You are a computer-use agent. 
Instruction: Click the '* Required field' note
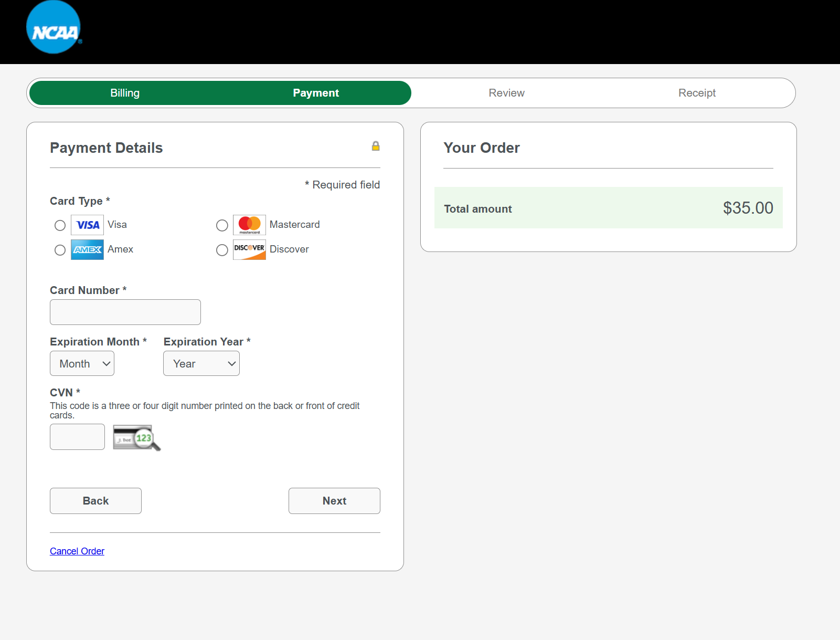[x=342, y=185]
